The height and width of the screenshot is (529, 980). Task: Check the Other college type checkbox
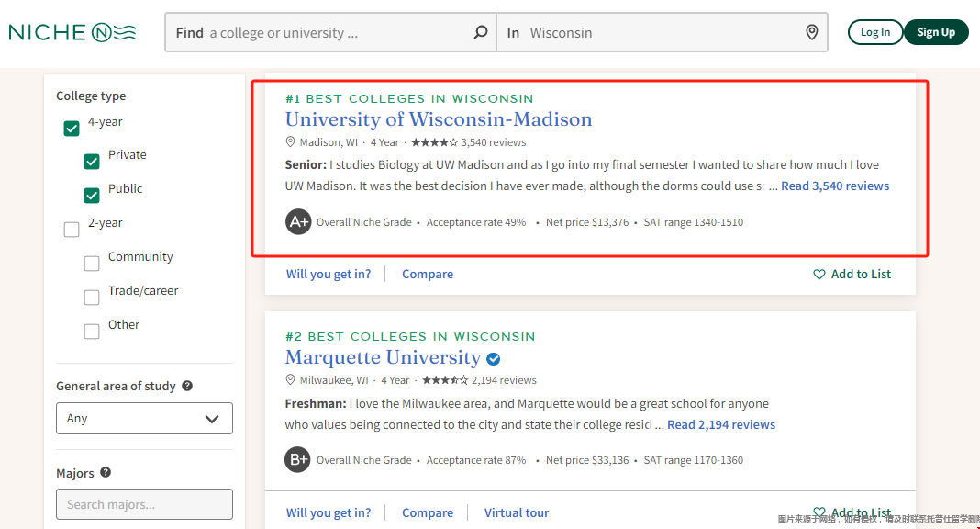tap(92, 331)
